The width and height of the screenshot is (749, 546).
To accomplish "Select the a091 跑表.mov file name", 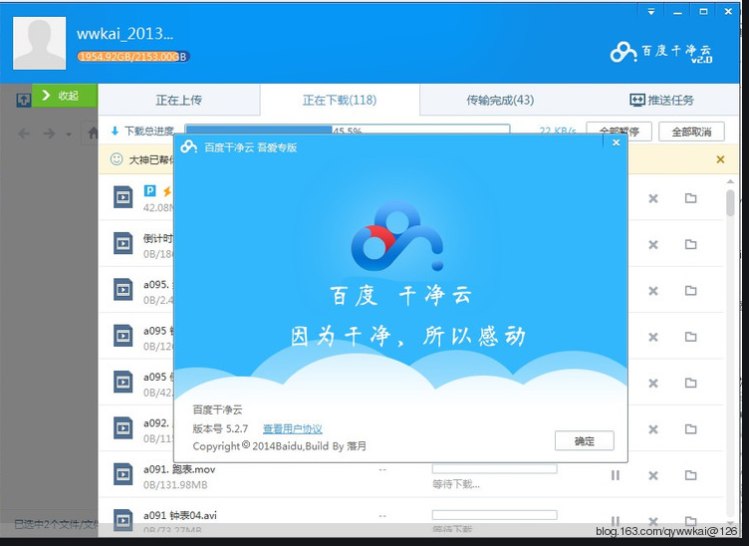I will tap(179, 470).
